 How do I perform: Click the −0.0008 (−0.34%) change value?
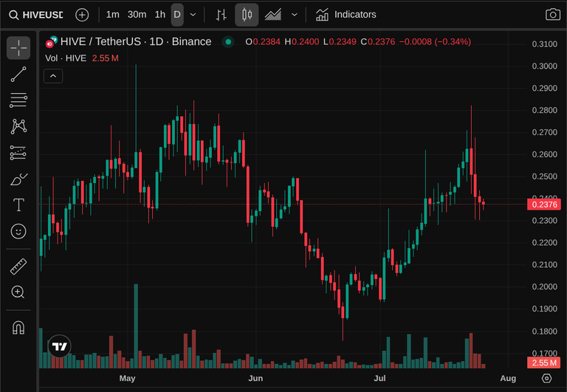(435, 42)
